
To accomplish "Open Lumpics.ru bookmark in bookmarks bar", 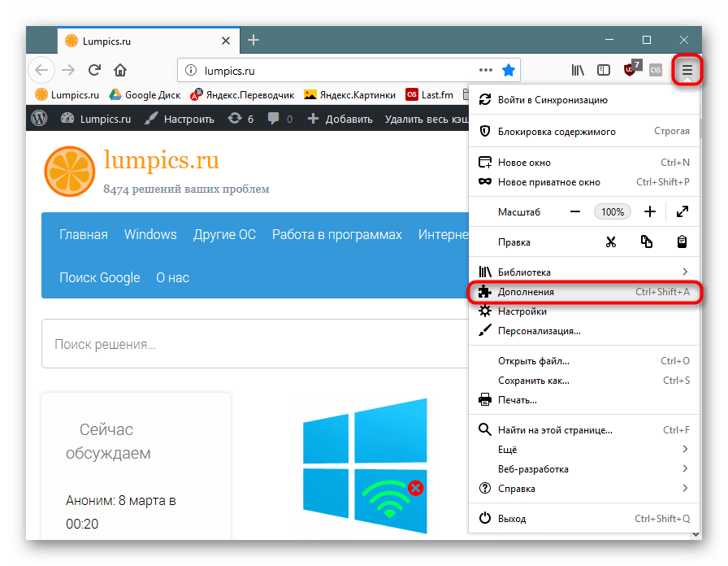I will point(67,95).
